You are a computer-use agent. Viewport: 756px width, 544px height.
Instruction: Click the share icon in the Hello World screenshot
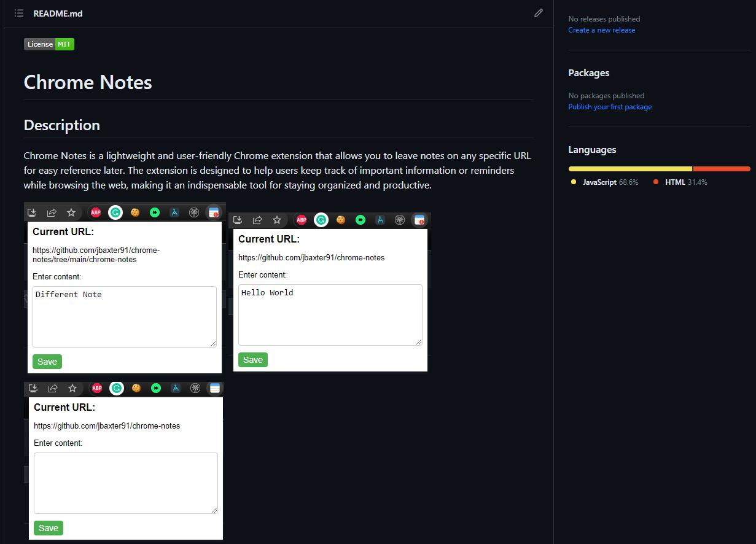pyautogui.click(x=257, y=220)
